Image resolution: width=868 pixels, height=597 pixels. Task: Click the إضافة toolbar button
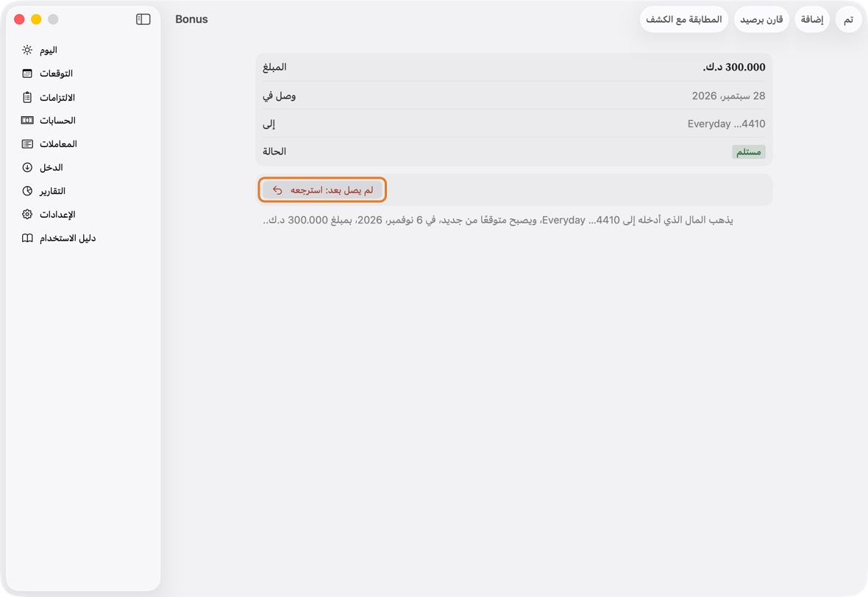pyautogui.click(x=812, y=20)
